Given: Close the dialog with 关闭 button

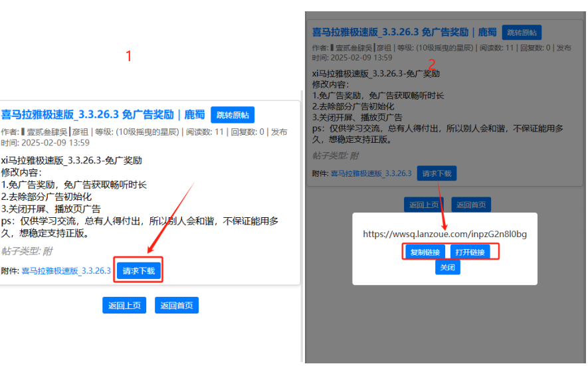Looking at the screenshot, I should tap(447, 268).
